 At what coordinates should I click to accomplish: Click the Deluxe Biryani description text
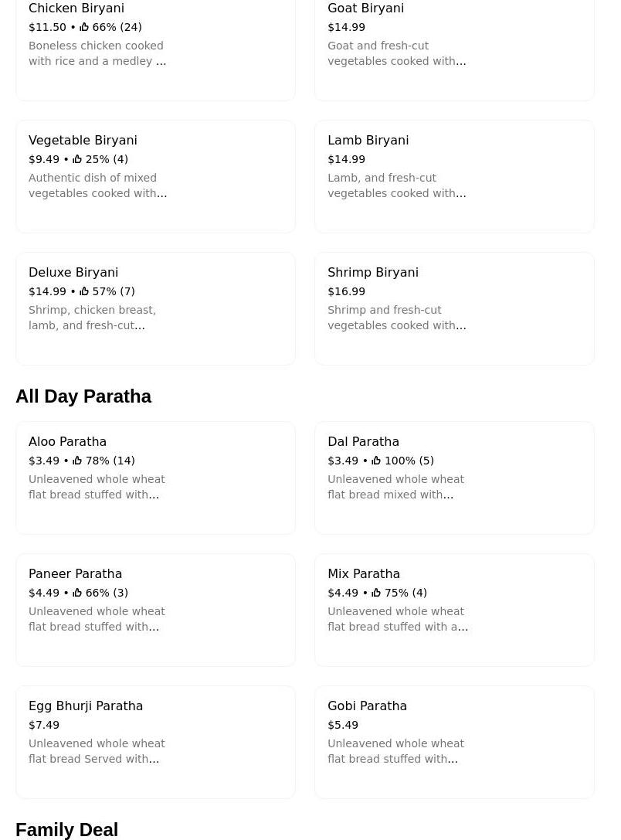(x=92, y=318)
